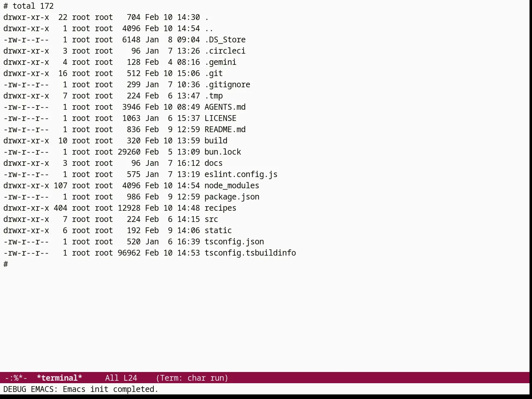Click the .DS_Store file name
Image resolution: width=532 pixels, height=399 pixels.
click(225, 39)
